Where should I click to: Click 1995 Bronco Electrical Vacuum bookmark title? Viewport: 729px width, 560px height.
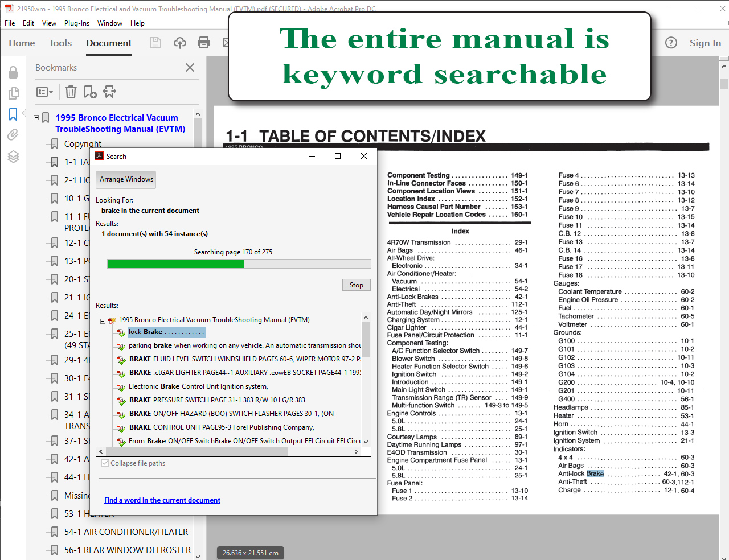tap(120, 123)
